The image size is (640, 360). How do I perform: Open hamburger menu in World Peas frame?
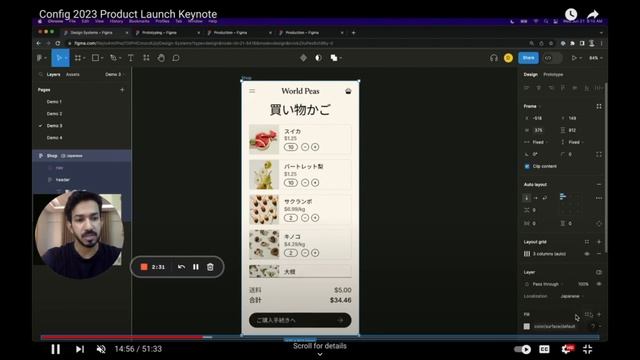coord(252,91)
